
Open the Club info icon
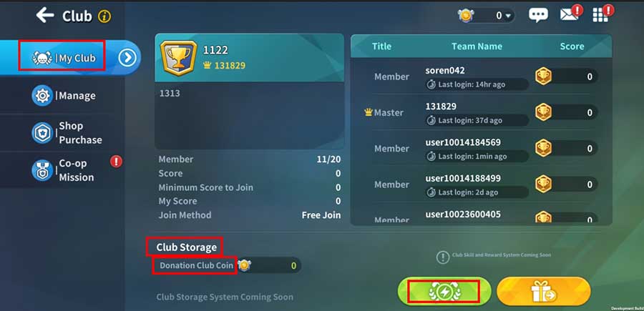[104, 16]
